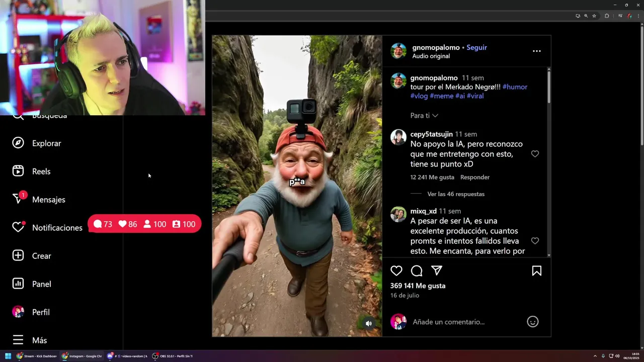Click cepy5tatsujin's avatar
Screen dimensions: 644x362
click(x=398, y=137)
